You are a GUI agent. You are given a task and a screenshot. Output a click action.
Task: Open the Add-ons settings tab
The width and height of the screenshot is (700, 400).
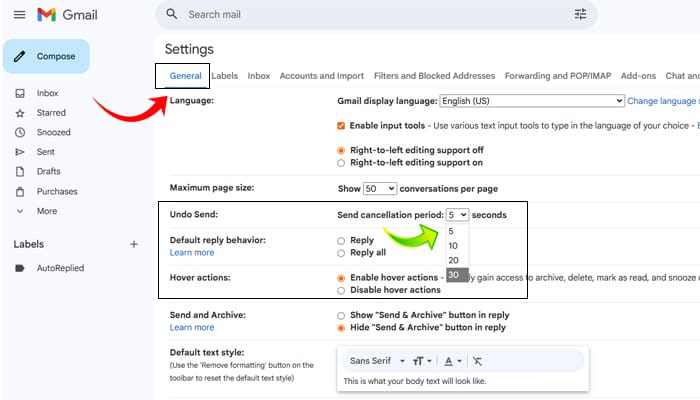638,76
